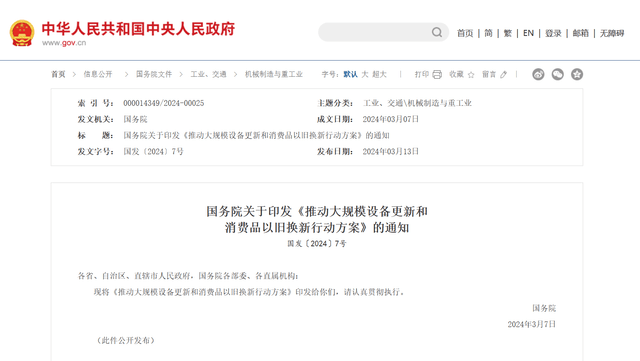Open 工业、交通 breadcrumb link

[208, 74]
